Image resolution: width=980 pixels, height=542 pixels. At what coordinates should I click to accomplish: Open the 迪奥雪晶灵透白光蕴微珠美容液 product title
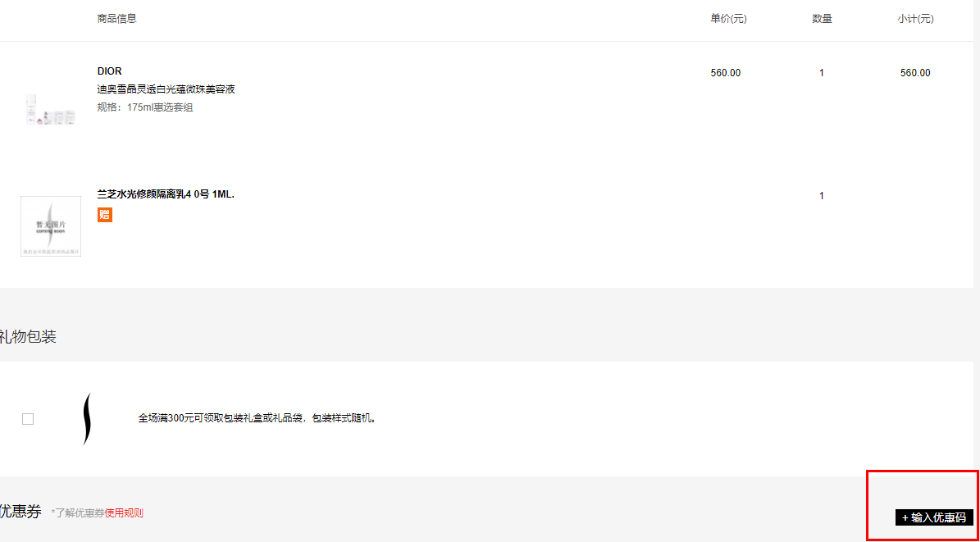pyautogui.click(x=166, y=89)
